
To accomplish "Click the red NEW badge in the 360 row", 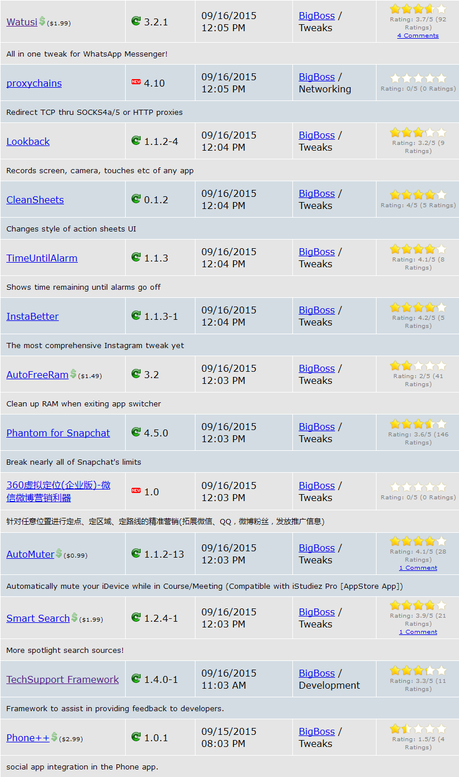I will click(x=136, y=491).
